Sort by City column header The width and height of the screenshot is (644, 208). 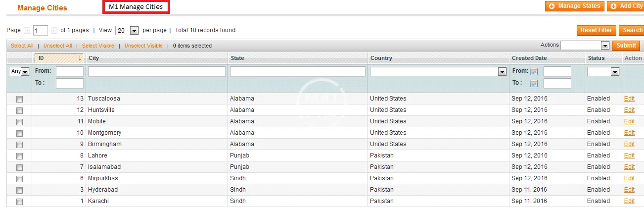(x=93, y=58)
